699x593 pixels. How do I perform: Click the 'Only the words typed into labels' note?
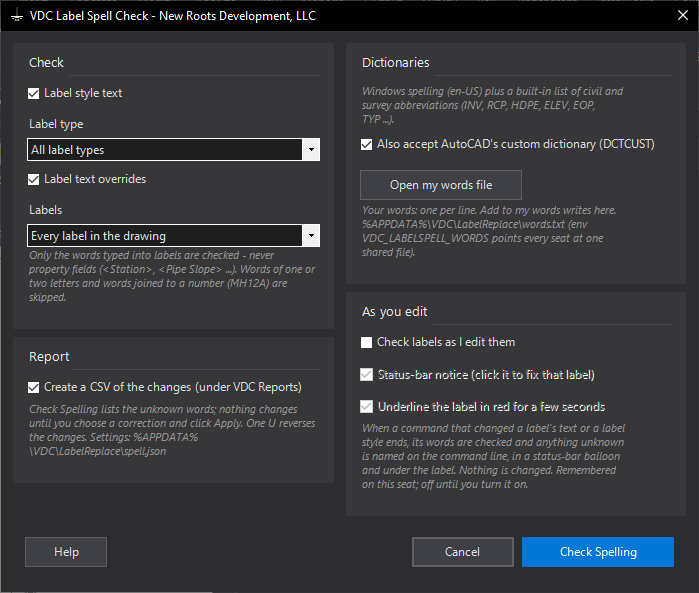pyautogui.click(x=172, y=276)
